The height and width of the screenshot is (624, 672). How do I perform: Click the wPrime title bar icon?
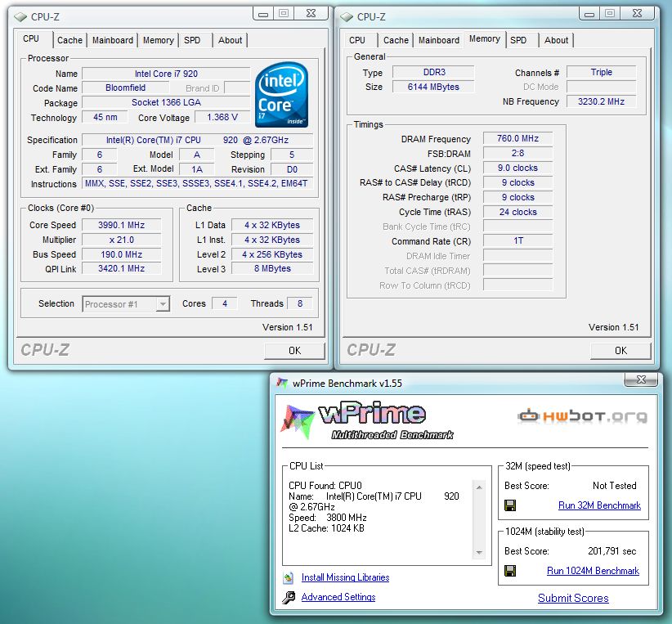(x=281, y=383)
